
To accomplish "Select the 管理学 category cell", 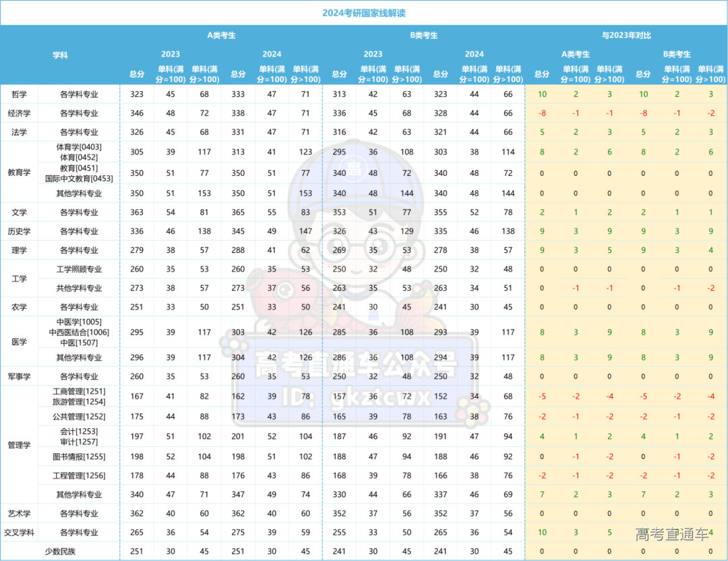I will tap(20, 445).
